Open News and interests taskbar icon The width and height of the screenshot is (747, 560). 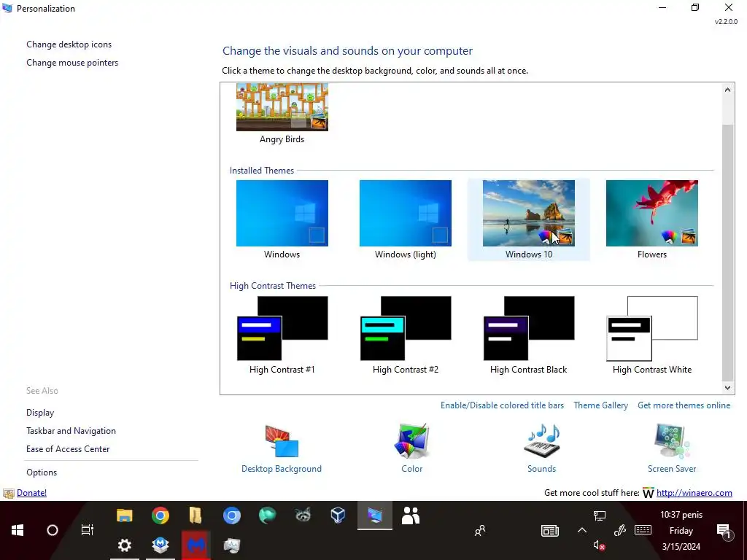click(550, 531)
